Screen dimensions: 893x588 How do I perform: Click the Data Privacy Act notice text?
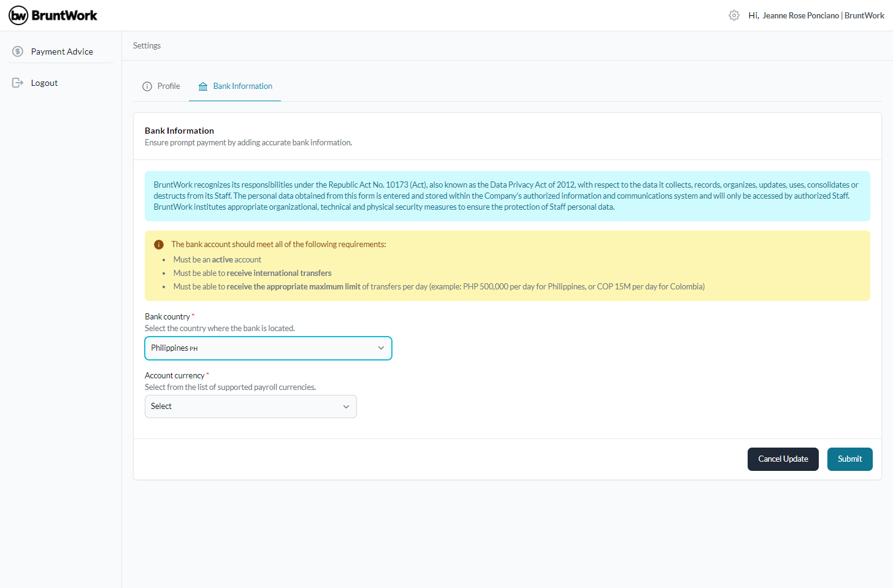point(507,196)
